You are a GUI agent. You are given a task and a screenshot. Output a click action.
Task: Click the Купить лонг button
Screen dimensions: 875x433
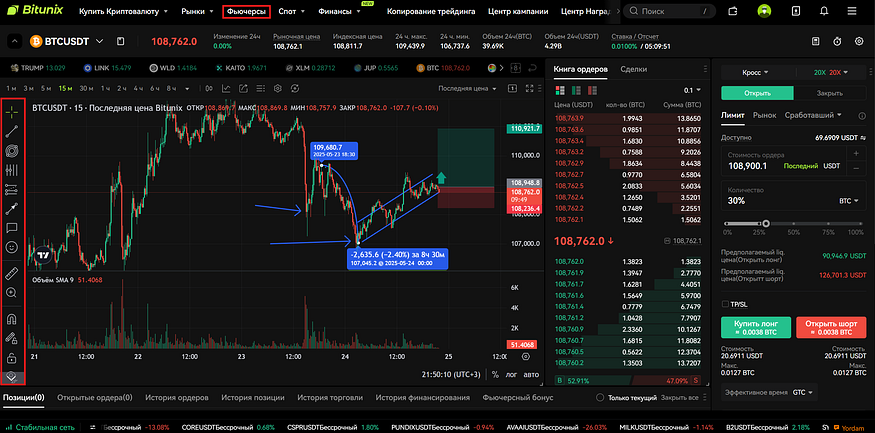755,326
